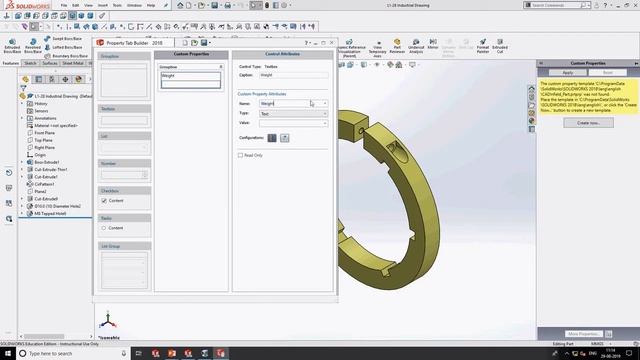640x360 pixels.
Task: Click the Open icon in Property Tab Builder
Action: [x=194, y=43]
